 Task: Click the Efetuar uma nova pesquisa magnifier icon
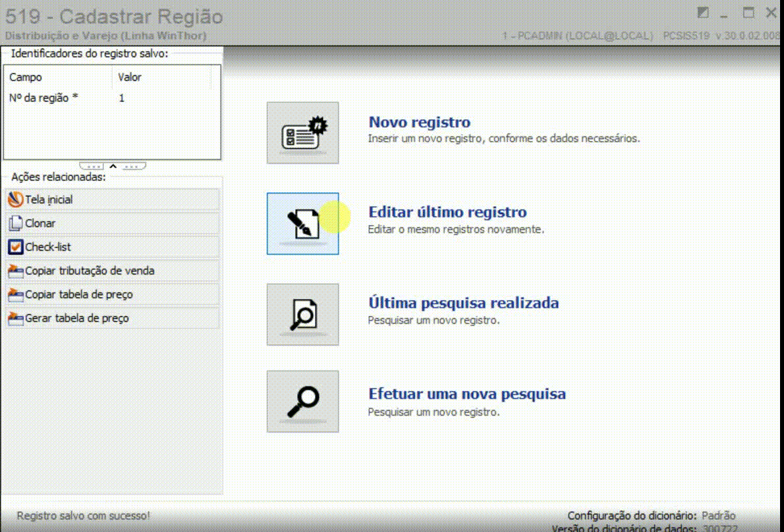(302, 402)
